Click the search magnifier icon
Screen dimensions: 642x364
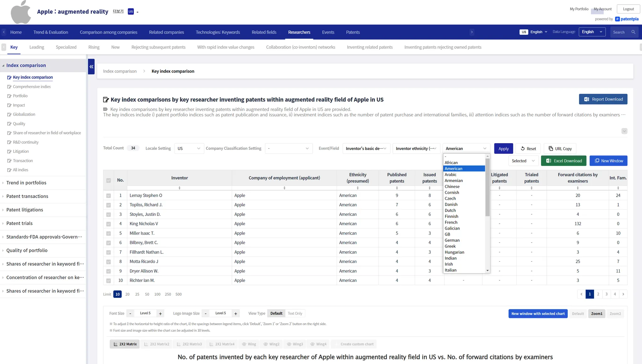tap(633, 32)
